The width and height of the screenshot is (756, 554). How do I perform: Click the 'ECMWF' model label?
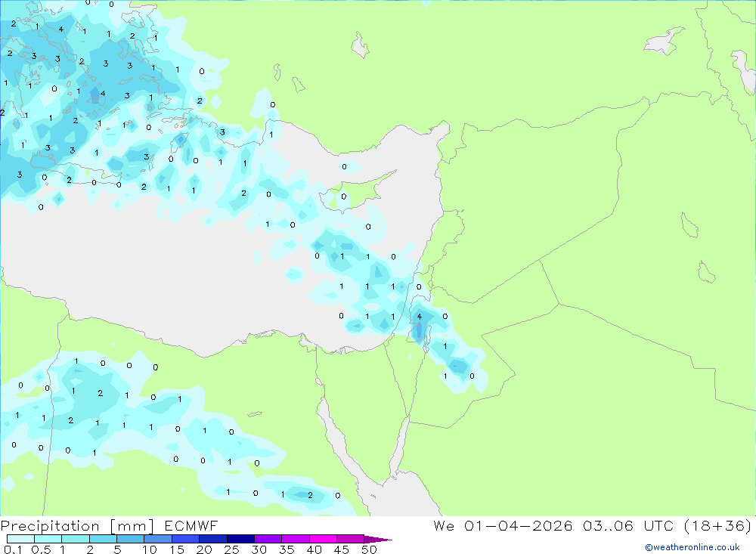click(191, 525)
